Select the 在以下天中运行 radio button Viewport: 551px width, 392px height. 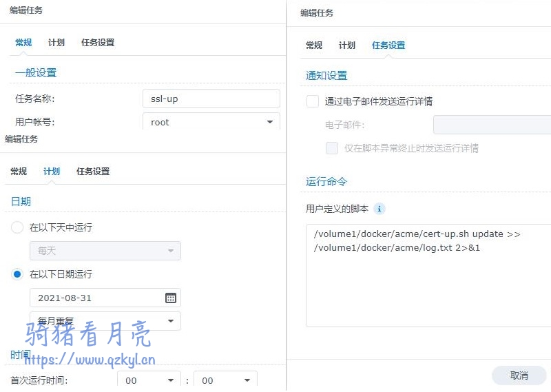[17, 227]
